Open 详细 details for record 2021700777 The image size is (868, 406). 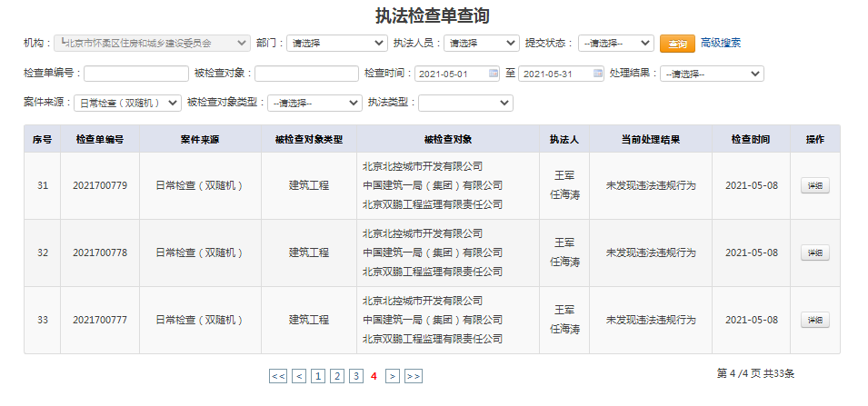815,320
